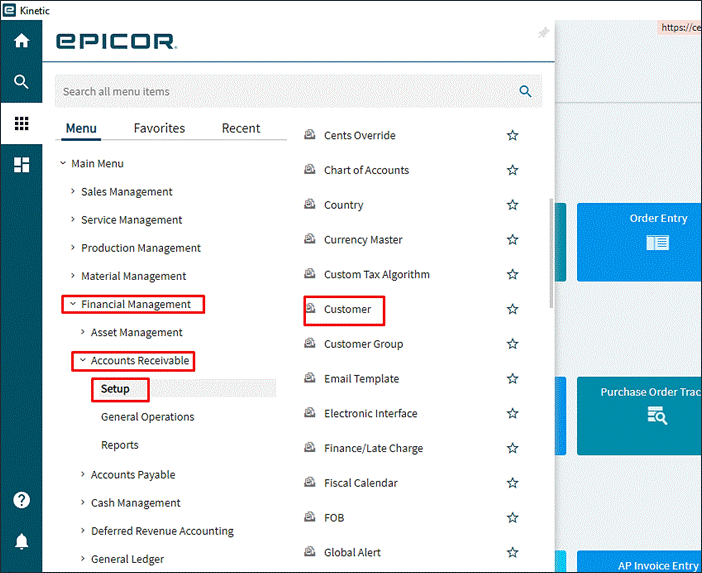Select General Operations in the tree
The image size is (702, 573).
[x=148, y=417]
